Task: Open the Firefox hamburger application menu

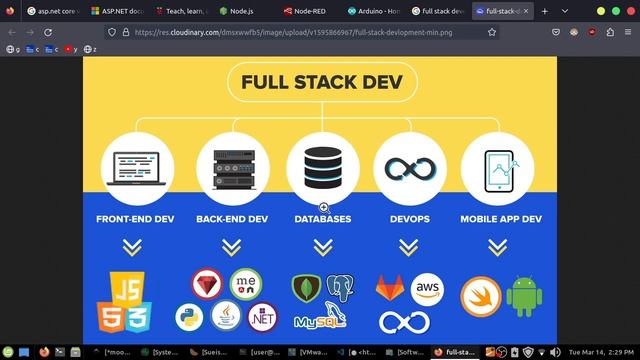Action: 628,32
